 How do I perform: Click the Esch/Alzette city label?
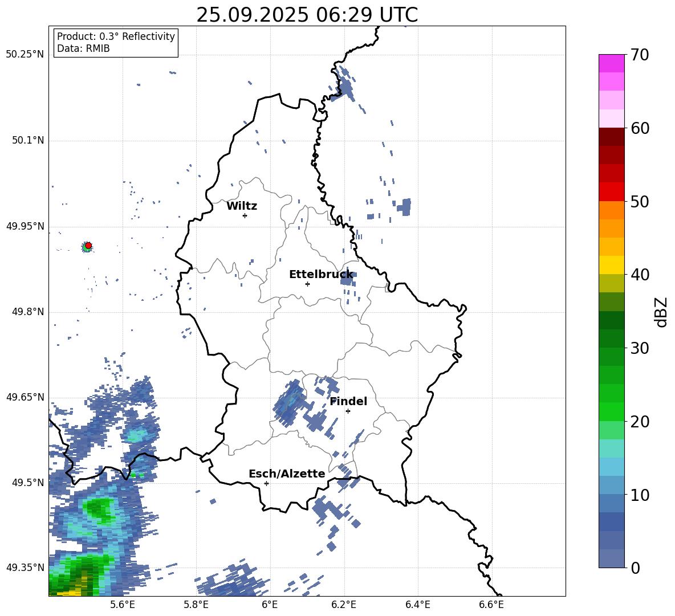287,474
